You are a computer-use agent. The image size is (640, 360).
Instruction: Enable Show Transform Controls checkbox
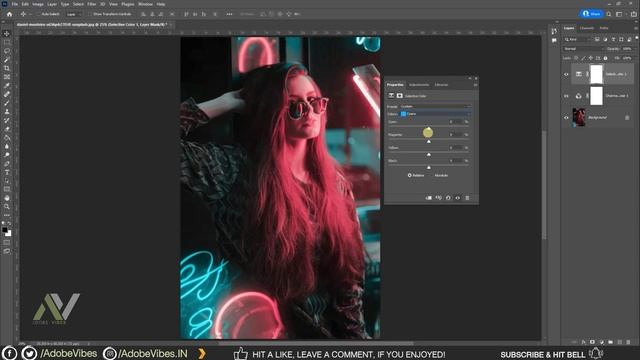[x=90, y=14]
